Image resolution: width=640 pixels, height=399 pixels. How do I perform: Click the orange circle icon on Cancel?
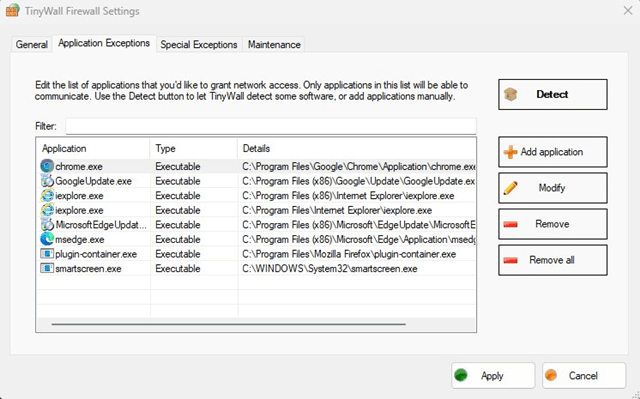click(551, 375)
